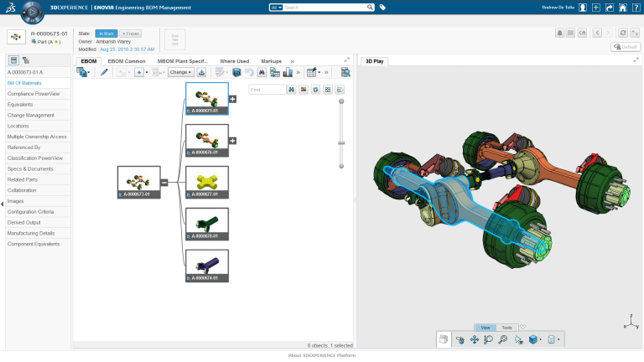Show more tabs with double chevron

tap(292, 61)
